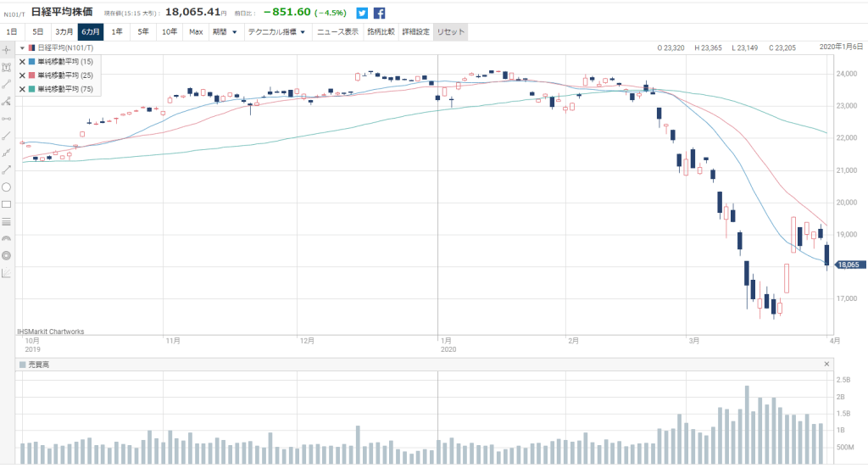The width and height of the screenshot is (868, 468).
Task: Share chart on Facebook
Action: [379, 13]
